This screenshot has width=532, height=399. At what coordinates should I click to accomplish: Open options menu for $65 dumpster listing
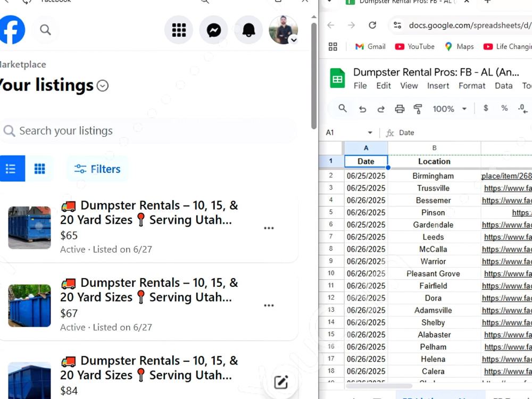[x=269, y=228]
